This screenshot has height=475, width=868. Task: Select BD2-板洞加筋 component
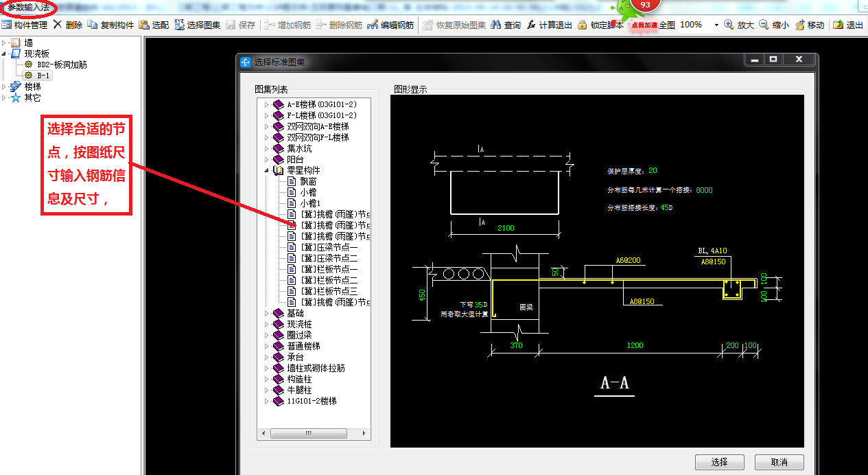62,65
